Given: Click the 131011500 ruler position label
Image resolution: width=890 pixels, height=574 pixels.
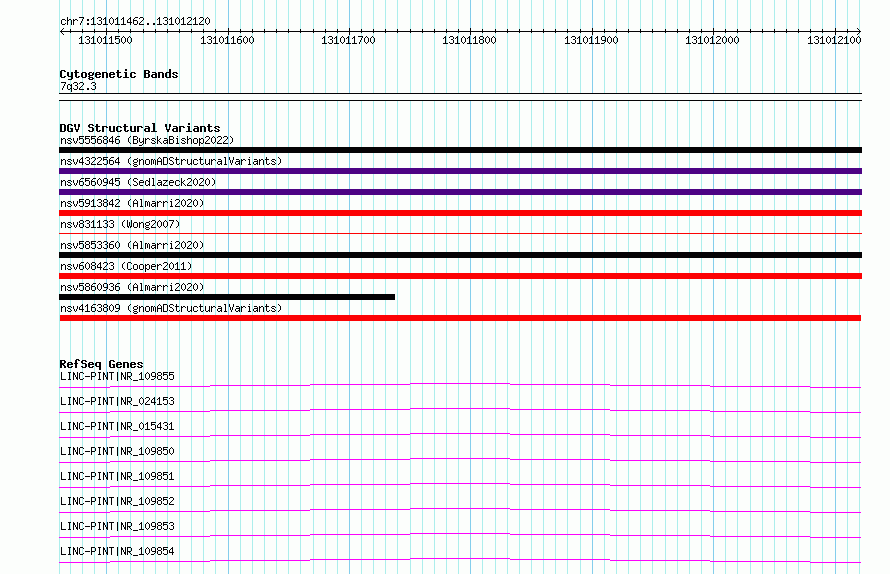Looking at the screenshot, I should click(105, 40).
